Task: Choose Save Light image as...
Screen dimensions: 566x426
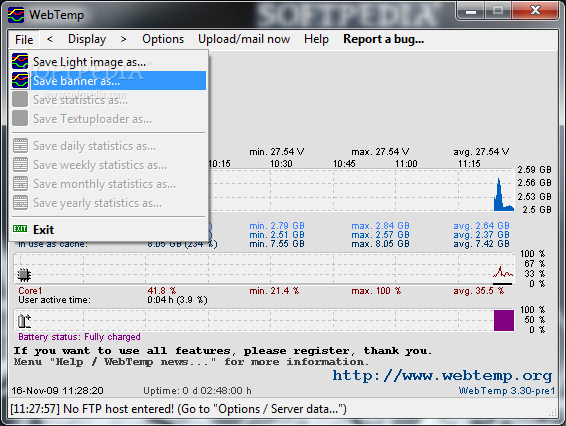Action: [109, 62]
